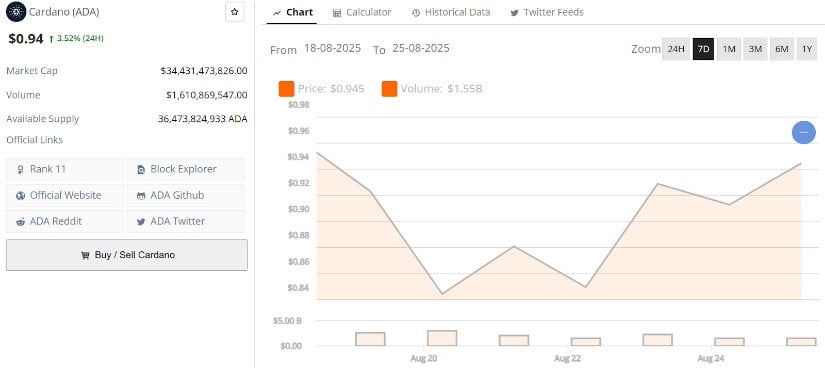Select the 1M zoom range
825x368 pixels.
pos(729,49)
